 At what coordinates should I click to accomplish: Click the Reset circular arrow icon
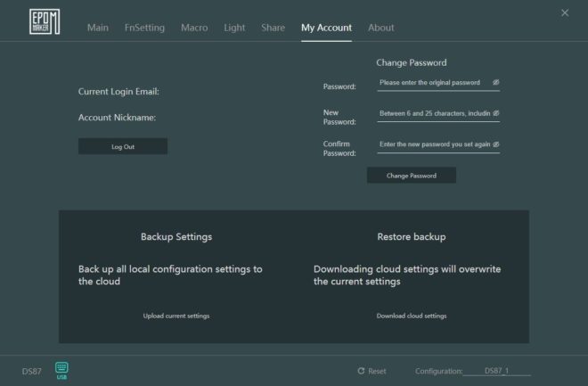(x=361, y=371)
